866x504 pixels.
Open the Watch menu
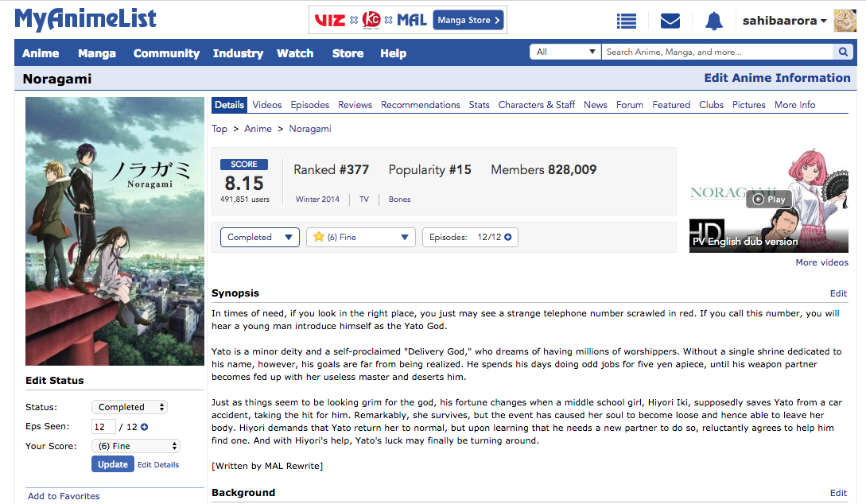coord(295,53)
